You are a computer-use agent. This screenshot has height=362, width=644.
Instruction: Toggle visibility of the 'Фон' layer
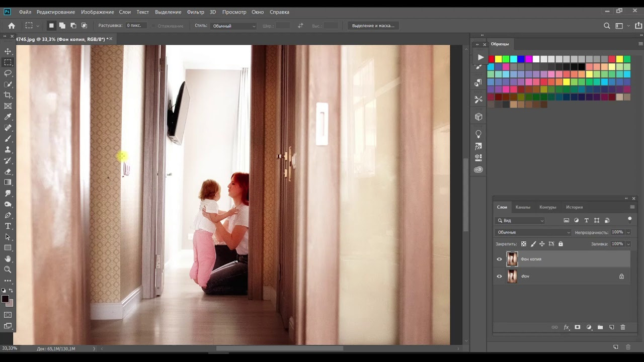coord(499,277)
